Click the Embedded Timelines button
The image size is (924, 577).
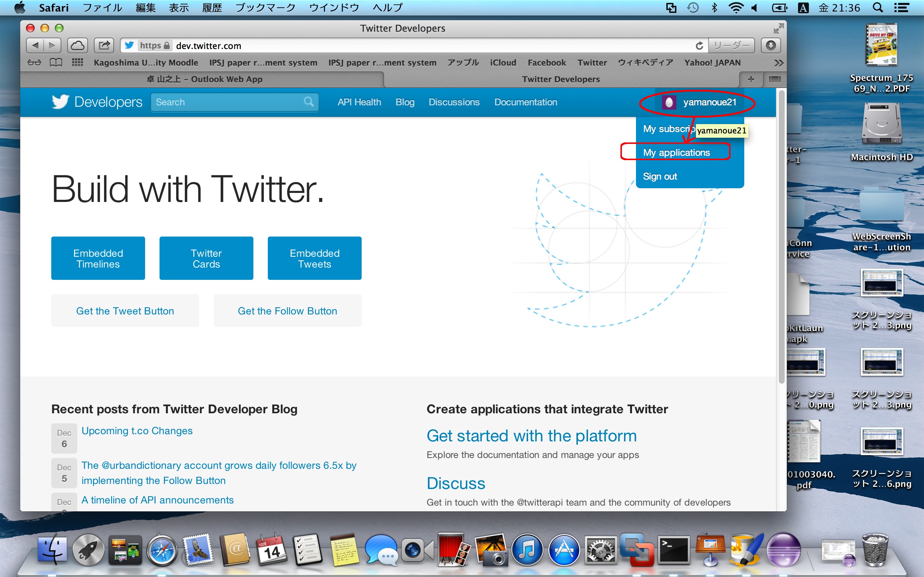[x=98, y=258]
